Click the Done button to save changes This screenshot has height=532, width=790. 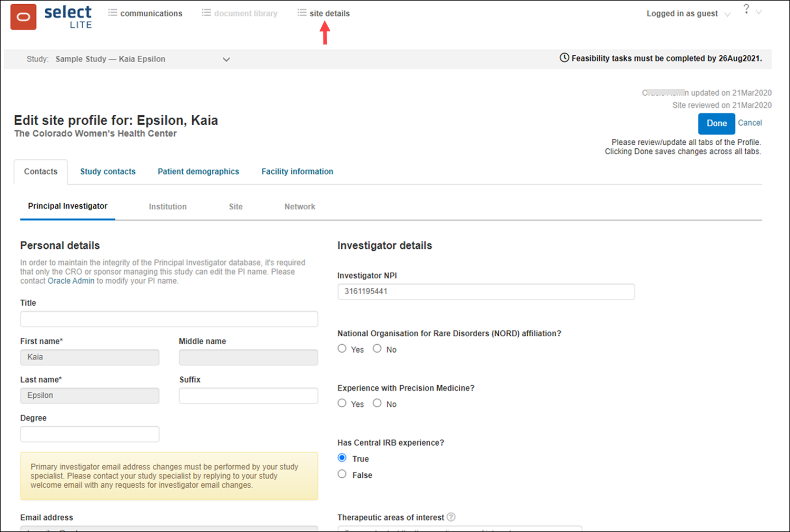(x=716, y=123)
